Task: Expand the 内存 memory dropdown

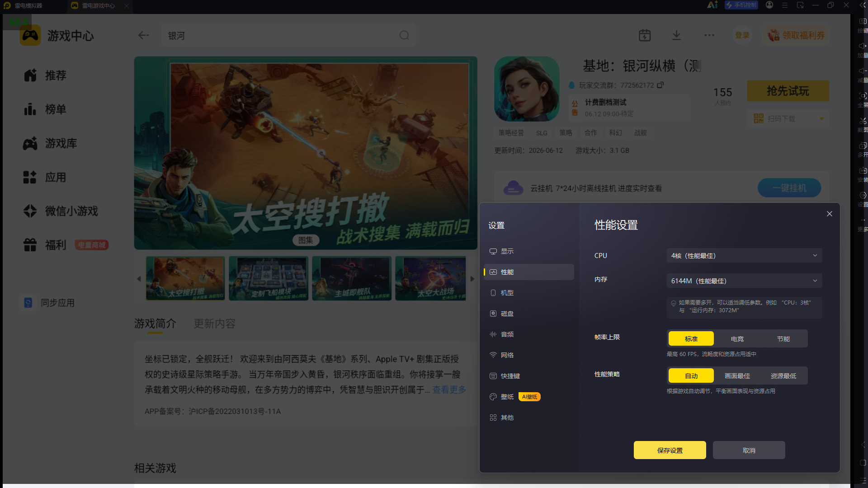Action: pyautogui.click(x=744, y=281)
